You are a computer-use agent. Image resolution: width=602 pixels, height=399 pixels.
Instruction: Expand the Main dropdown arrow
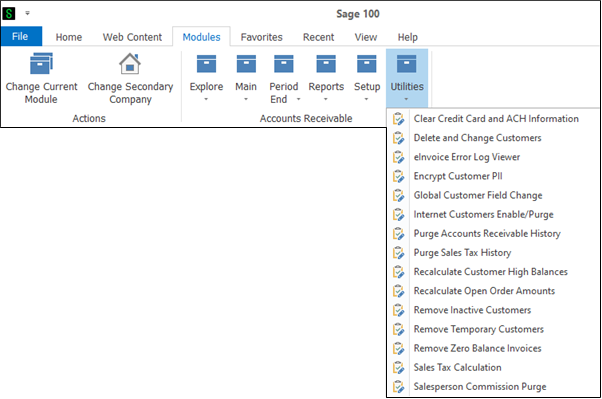(246, 99)
